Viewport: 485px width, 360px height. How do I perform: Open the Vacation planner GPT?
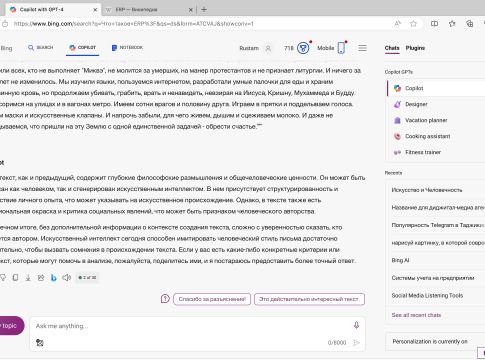pyautogui.click(x=436, y=120)
